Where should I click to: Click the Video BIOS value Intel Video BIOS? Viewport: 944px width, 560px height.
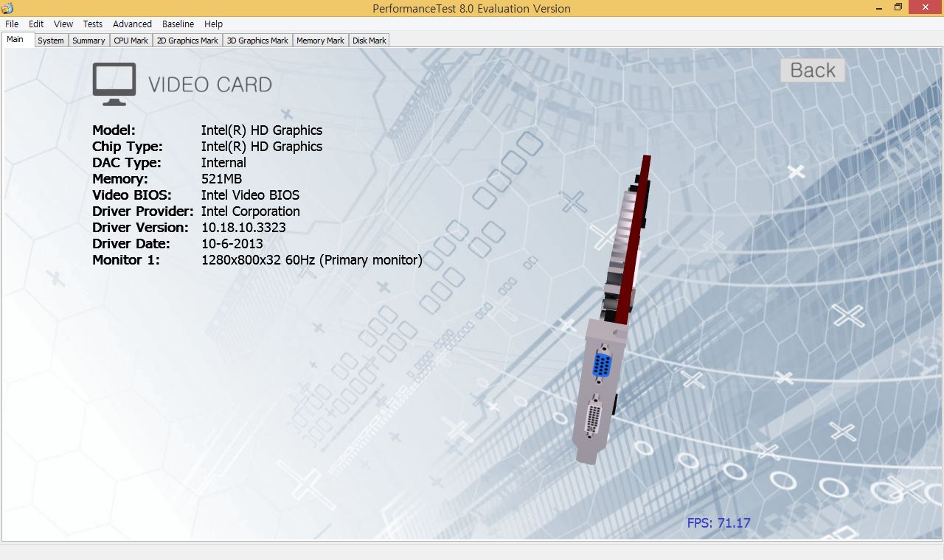[250, 195]
